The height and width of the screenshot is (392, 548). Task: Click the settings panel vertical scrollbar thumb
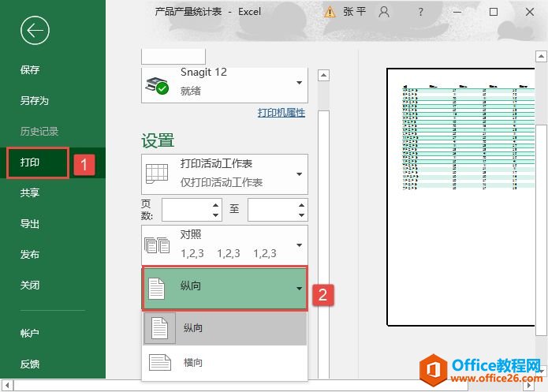pyautogui.click(x=323, y=244)
